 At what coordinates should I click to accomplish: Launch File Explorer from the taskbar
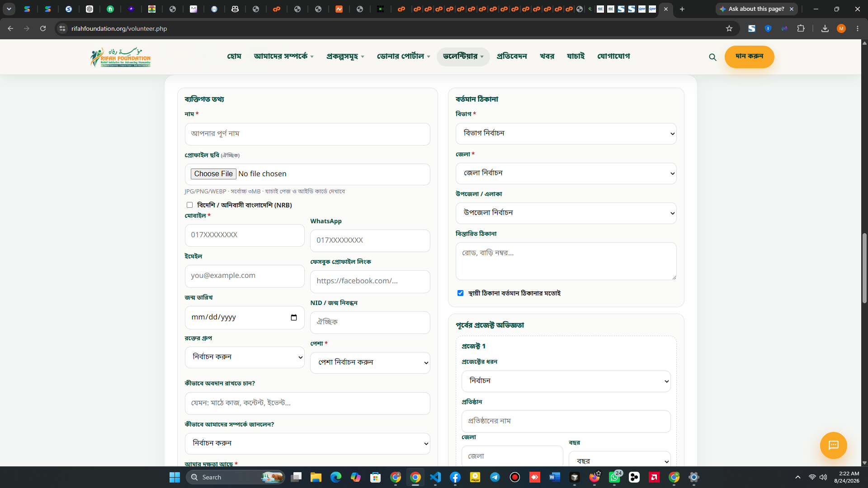pos(316,477)
